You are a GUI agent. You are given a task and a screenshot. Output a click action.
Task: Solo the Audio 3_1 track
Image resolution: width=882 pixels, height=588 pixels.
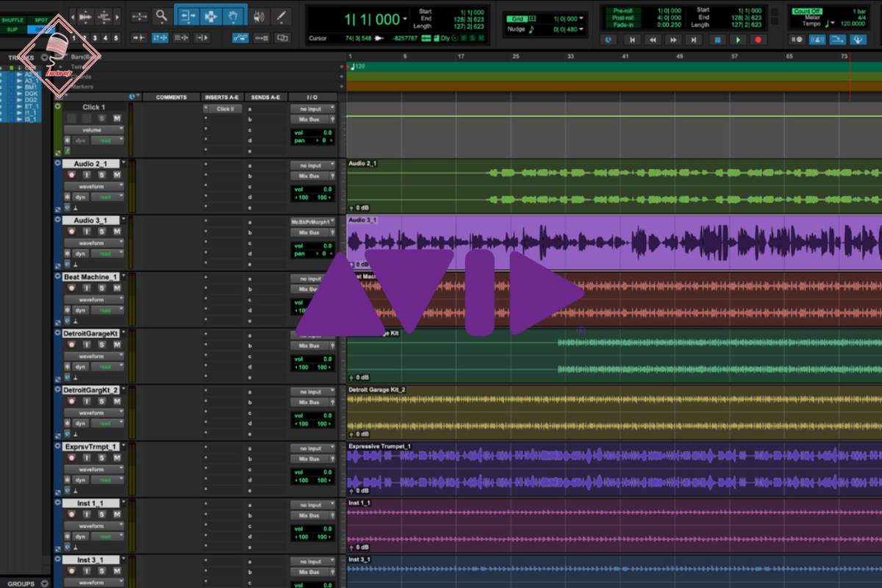[x=101, y=231]
